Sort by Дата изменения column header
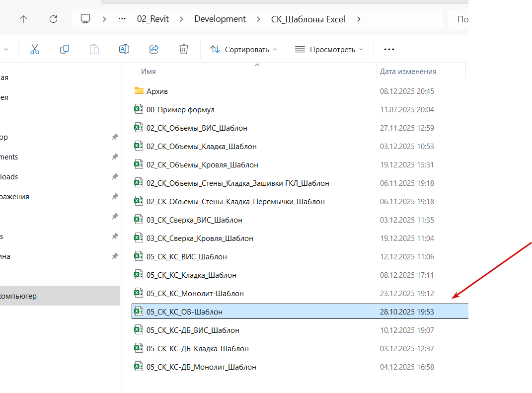This screenshot has width=532, height=393. pyautogui.click(x=408, y=71)
